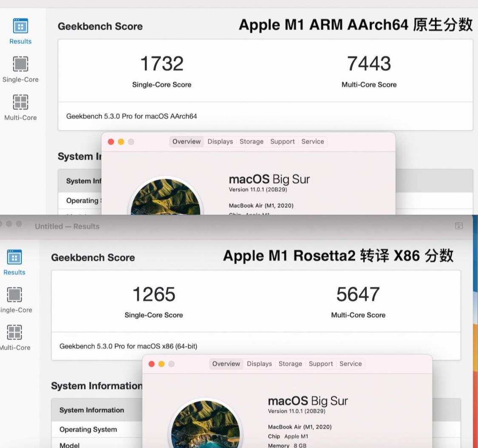Click the Big Sur wallpaper circle in lower About window
Screen dimensions: 478x448
click(x=206, y=430)
